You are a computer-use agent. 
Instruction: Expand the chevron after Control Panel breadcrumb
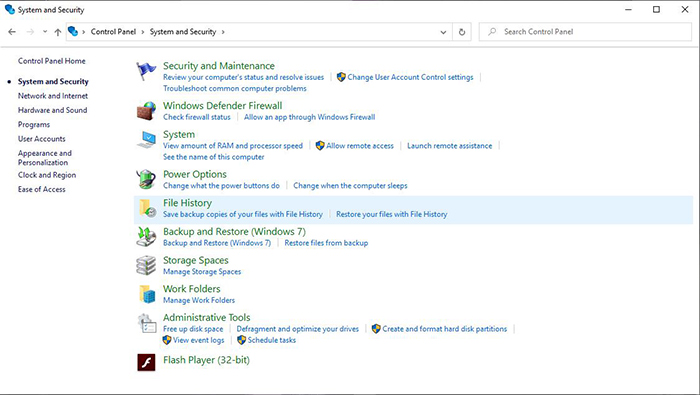(x=143, y=32)
